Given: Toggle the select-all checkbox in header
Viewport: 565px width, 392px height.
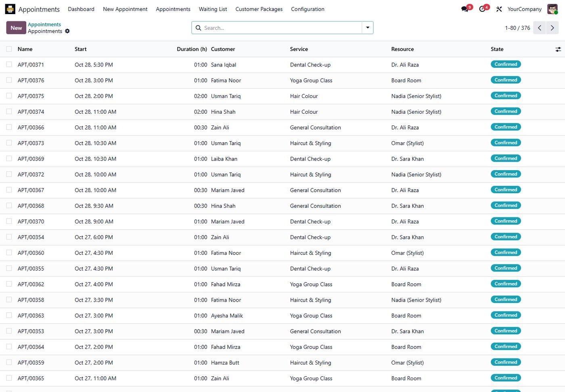Looking at the screenshot, I should click(x=9, y=49).
